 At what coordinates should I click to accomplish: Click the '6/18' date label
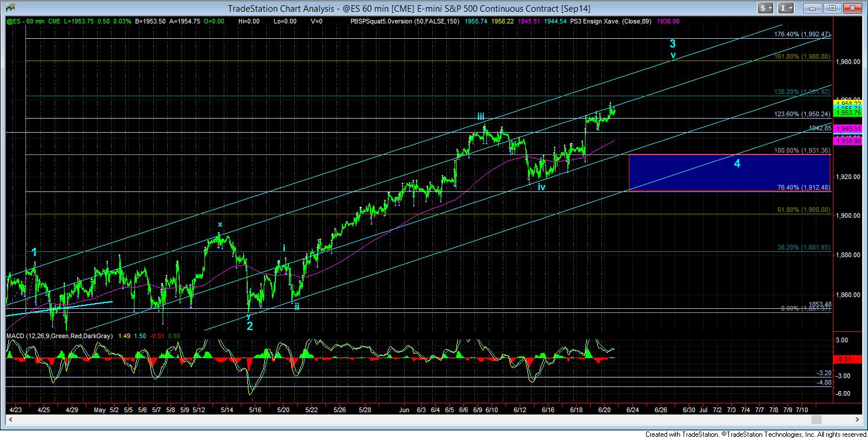[576, 409]
